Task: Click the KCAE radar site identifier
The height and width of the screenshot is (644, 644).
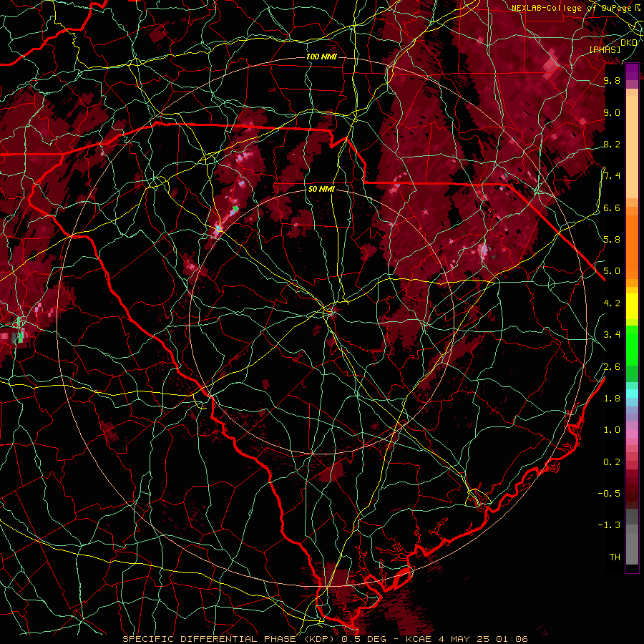Action: pos(419,639)
